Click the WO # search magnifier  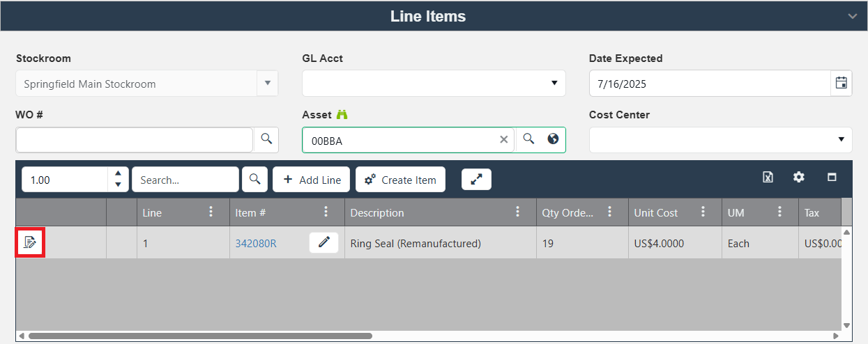[266, 139]
